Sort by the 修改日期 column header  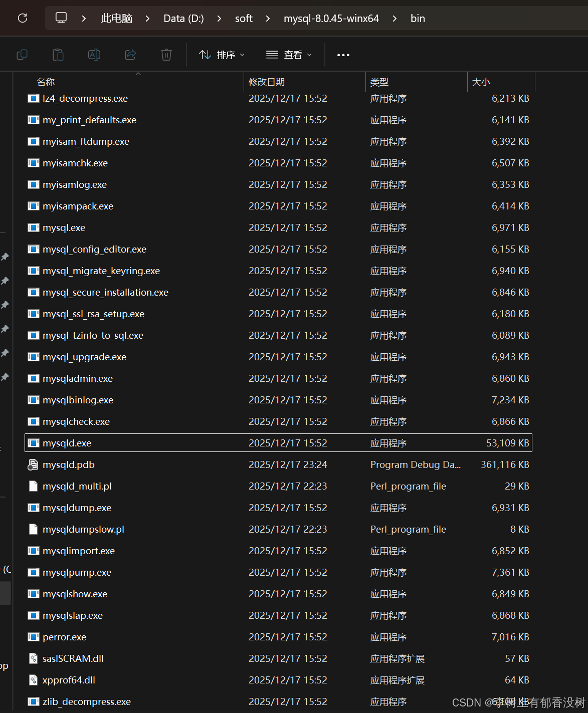[267, 82]
